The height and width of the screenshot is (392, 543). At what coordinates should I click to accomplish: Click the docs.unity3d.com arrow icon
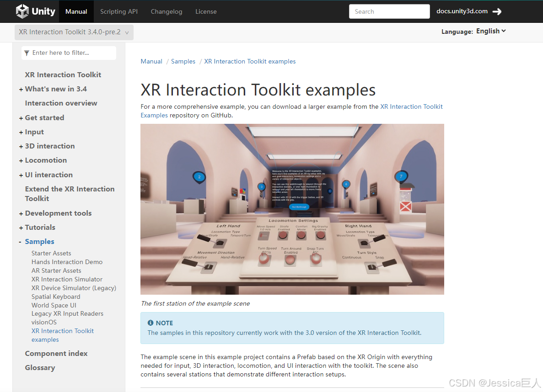point(497,11)
